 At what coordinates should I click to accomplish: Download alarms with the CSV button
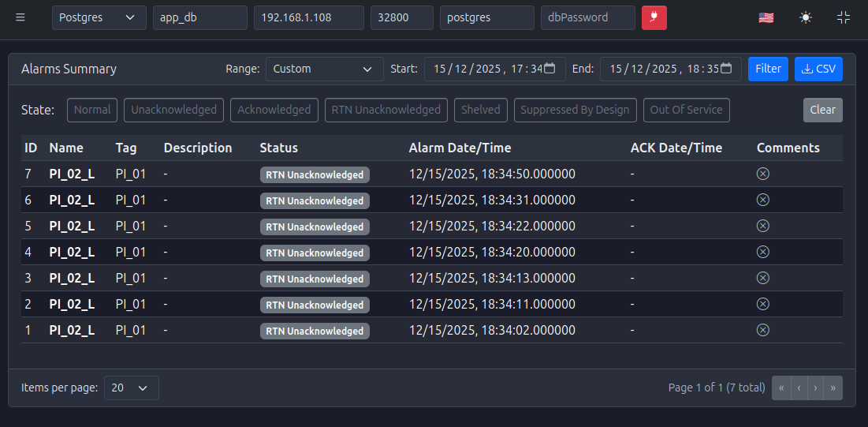(819, 69)
